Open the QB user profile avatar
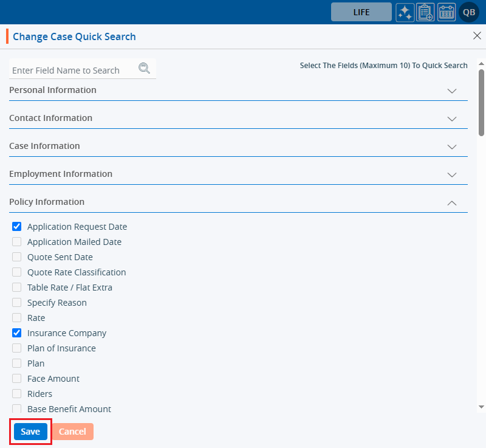This screenshot has width=486, height=448. click(x=470, y=12)
